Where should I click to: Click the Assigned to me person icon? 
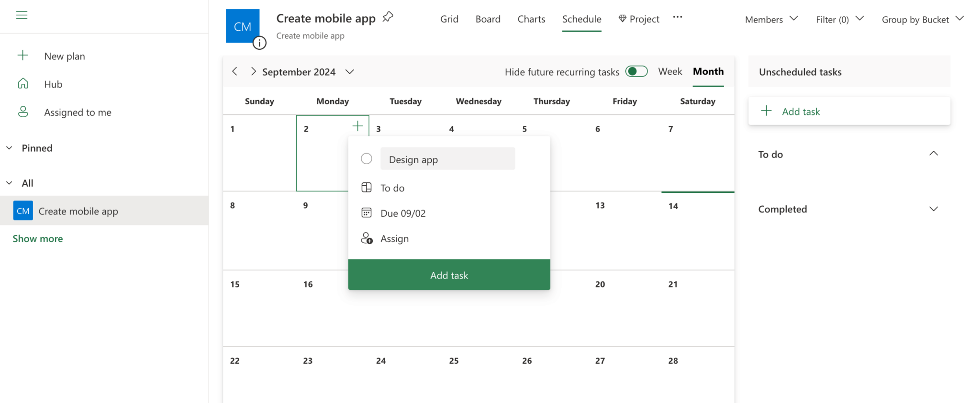click(x=23, y=112)
